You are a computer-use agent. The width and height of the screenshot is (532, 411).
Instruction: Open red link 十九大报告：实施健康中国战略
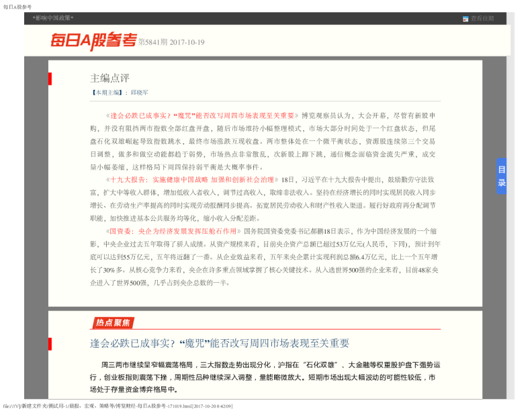(x=192, y=180)
